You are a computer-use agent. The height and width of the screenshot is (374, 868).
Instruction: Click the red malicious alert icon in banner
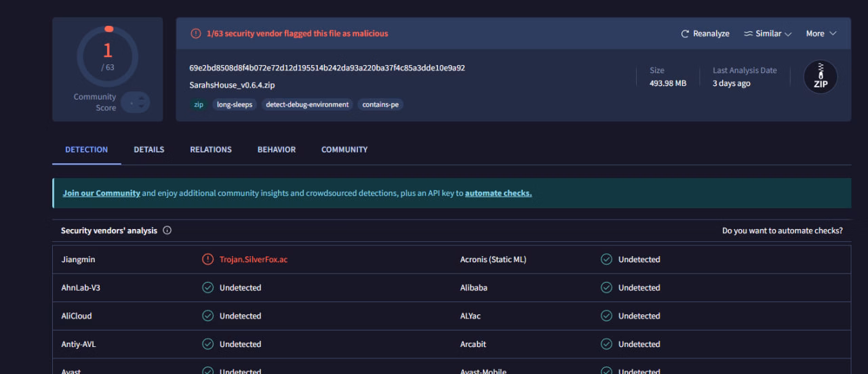click(x=195, y=33)
